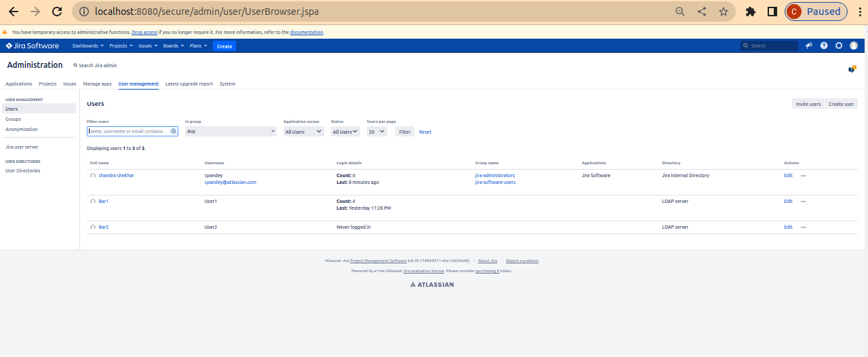Click Edit for chandra shekhar
The image size is (868, 357).
click(x=788, y=175)
